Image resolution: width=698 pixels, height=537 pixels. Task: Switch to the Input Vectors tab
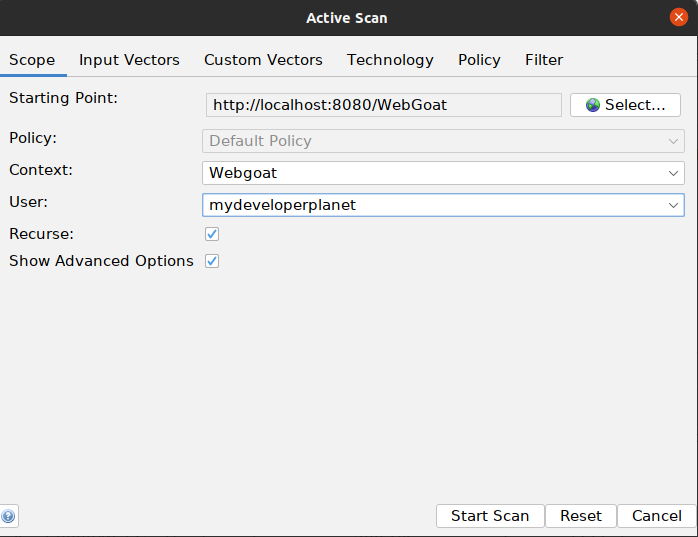(129, 60)
